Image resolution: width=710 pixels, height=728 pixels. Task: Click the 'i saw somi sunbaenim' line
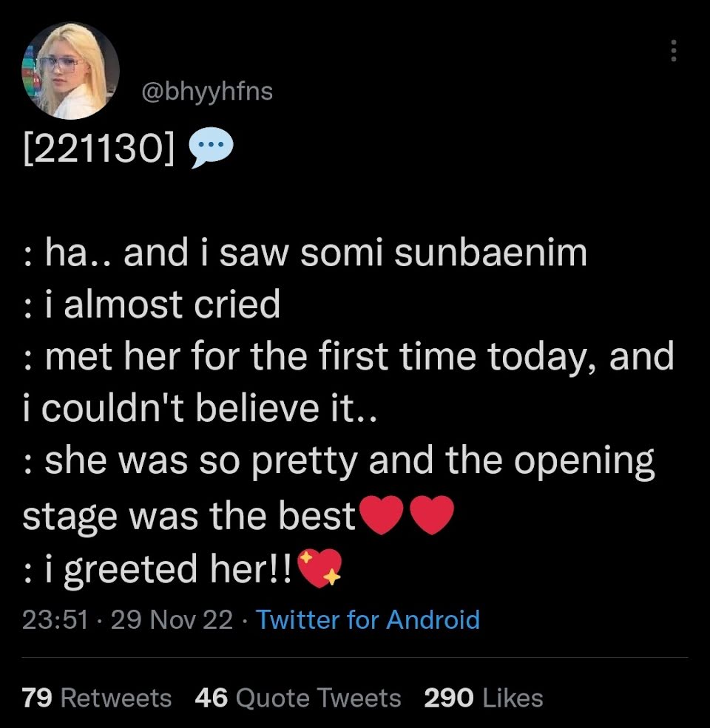click(x=305, y=253)
